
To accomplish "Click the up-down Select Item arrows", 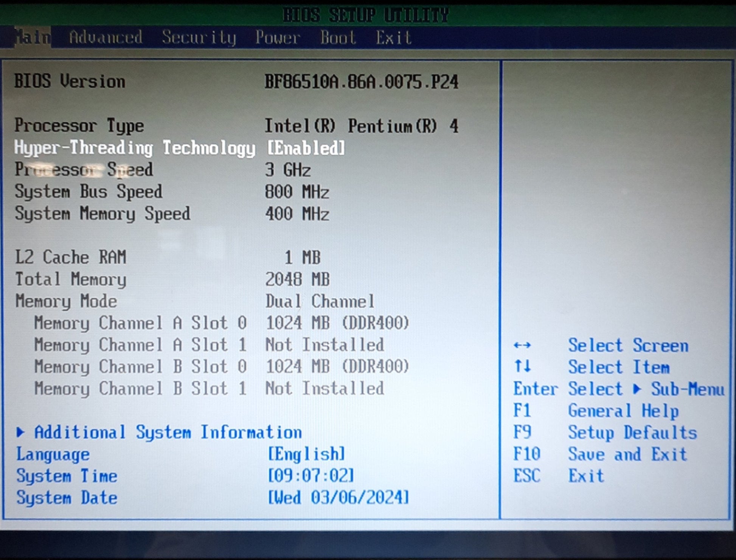I will click(x=522, y=366).
